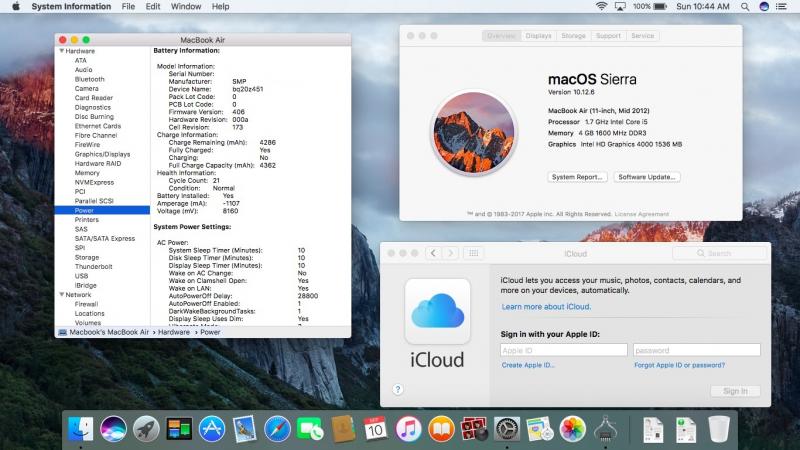
Task: Open Photo Booth from the dock
Action: pyautogui.click(x=474, y=429)
